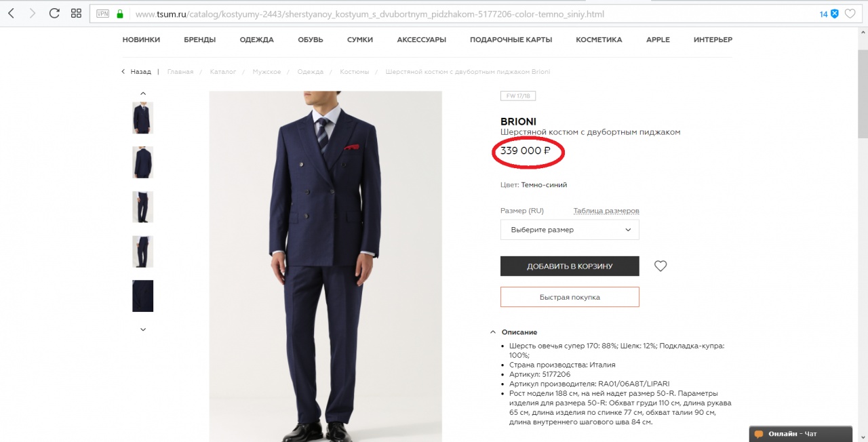Click the Быстрая покупка button
The height and width of the screenshot is (442, 868).
pos(570,297)
